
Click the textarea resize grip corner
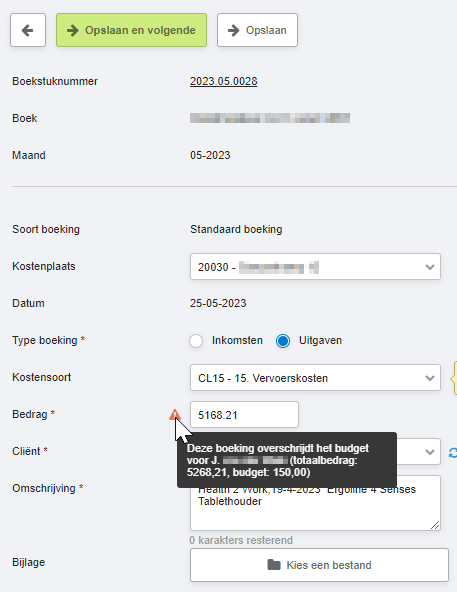click(x=435, y=525)
